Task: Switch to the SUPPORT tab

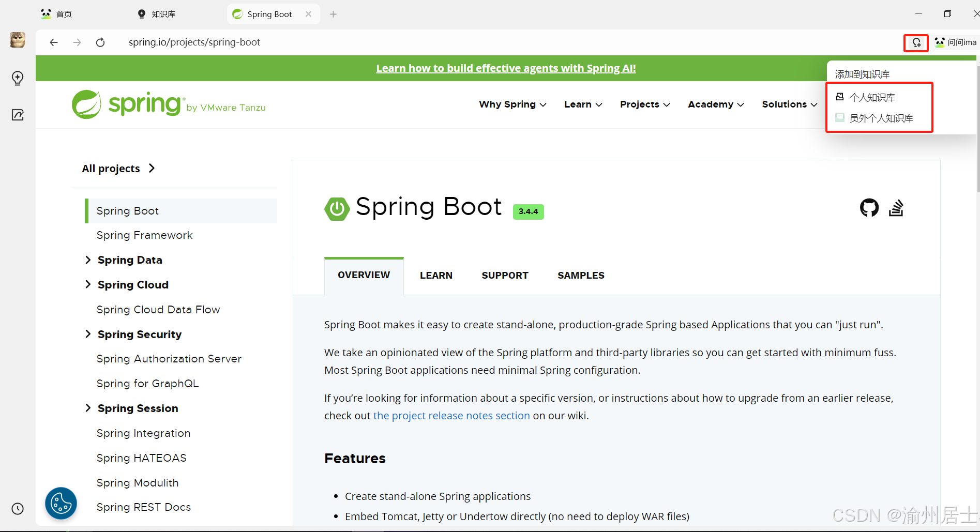Action: click(x=505, y=276)
